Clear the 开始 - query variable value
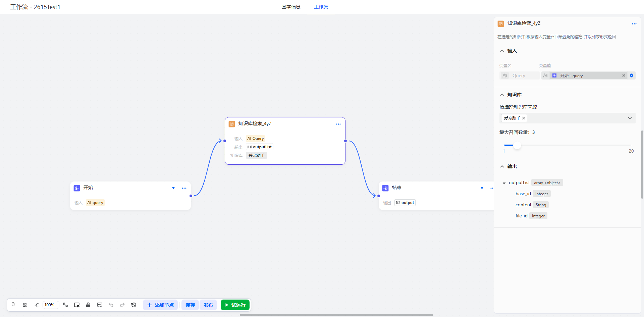Viewport: 644px width, 317px height. (x=624, y=75)
